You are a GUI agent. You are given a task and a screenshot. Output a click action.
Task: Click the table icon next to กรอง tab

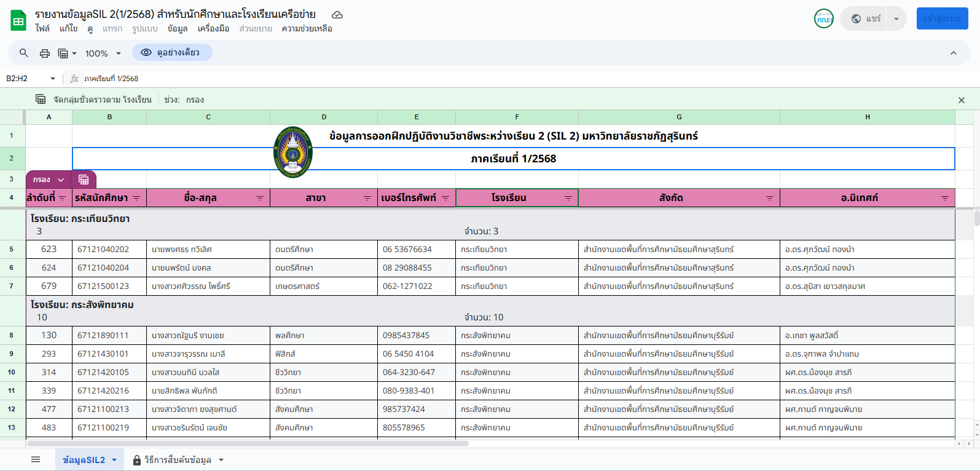tap(84, 180)
